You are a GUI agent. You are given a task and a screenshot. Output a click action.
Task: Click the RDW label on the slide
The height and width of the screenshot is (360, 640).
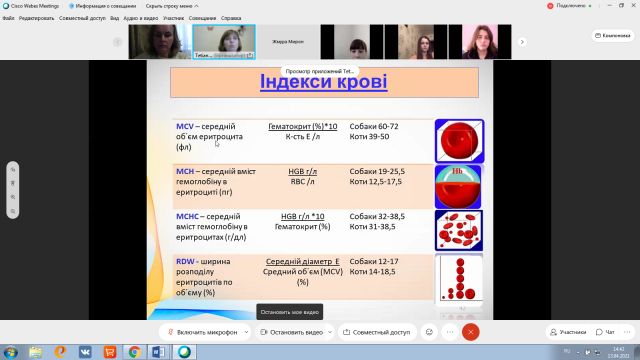pos(185,261)
